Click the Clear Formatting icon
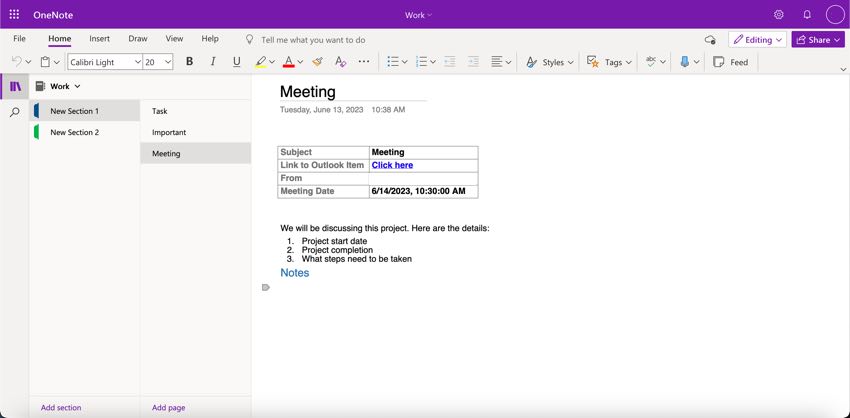 click(340, 62)
